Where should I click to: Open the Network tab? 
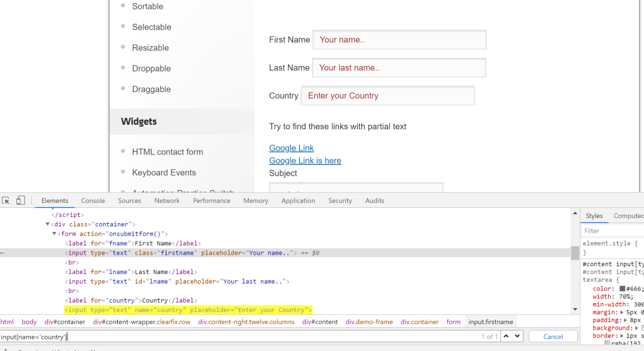[167, 200]
